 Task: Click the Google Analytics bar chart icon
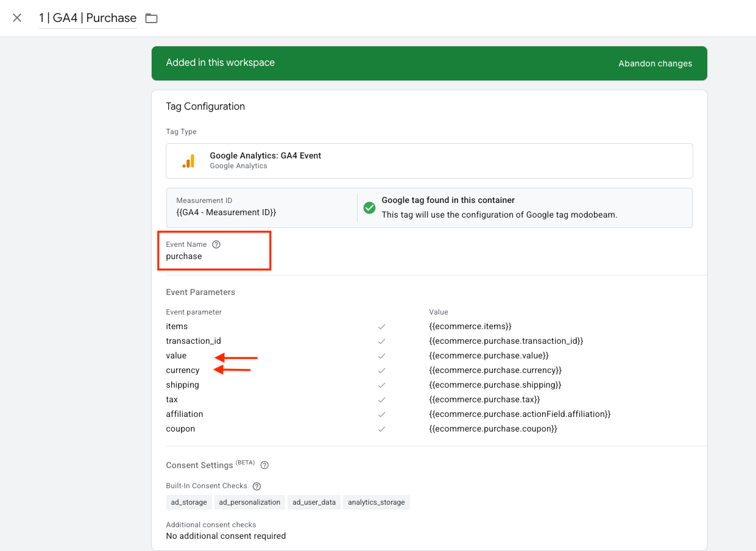189,161
